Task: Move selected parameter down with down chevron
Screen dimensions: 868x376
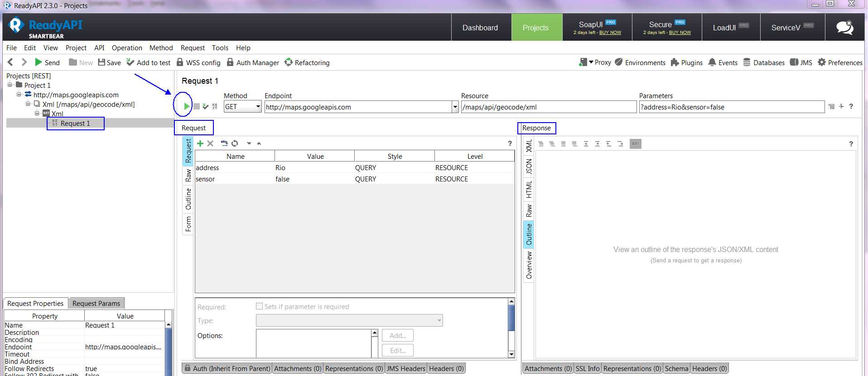Action: coord(249,143)
